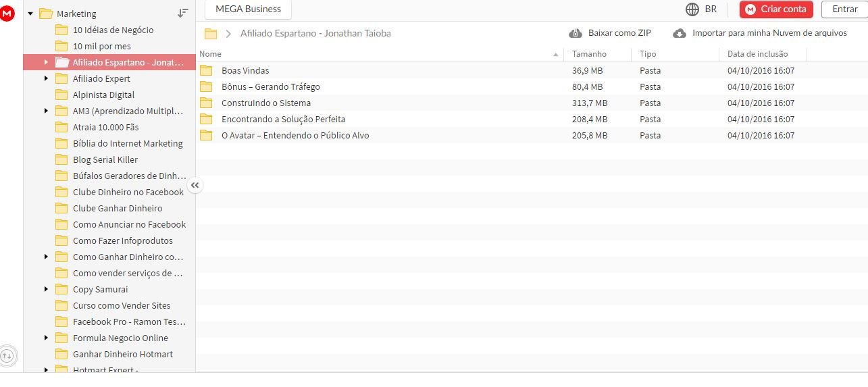Open the transfer status icon at bottom left
The image size is (868, 387).
coord(7,355)
